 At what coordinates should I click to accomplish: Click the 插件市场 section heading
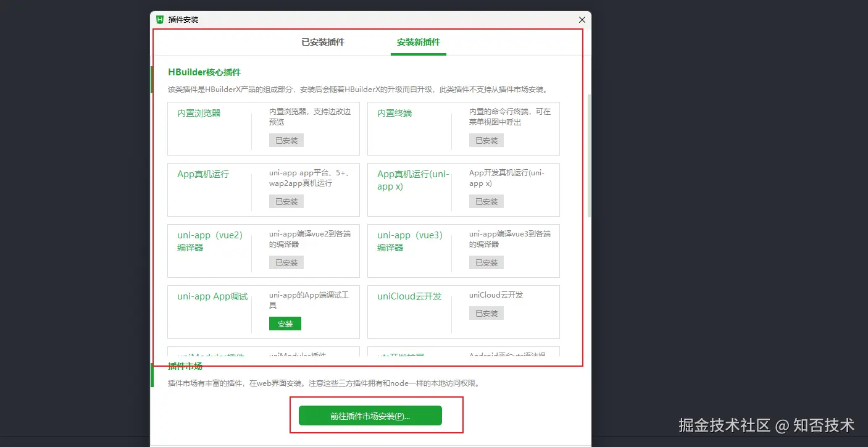185,366
